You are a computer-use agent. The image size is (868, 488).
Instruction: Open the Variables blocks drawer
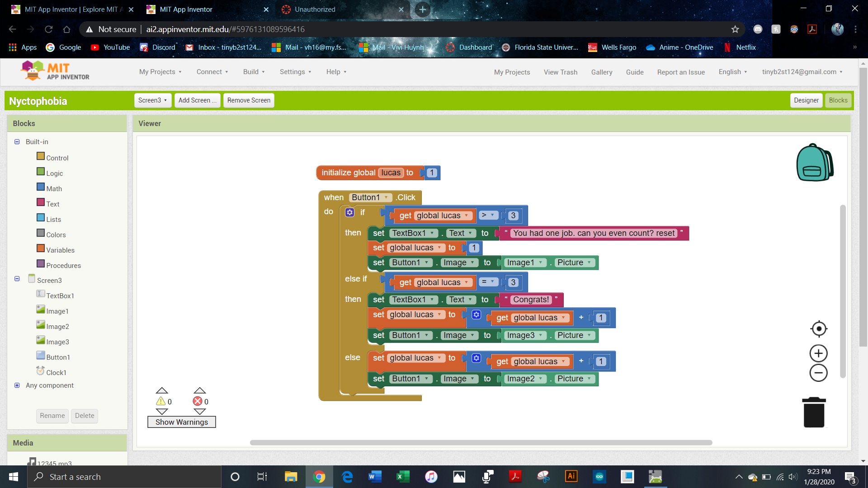pos(60,250)
